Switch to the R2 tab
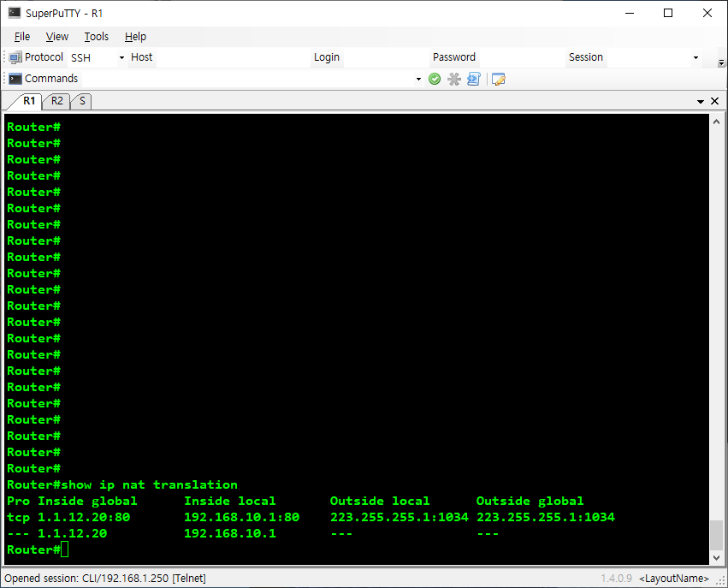This screenshot has height=588, width=728. click(x=56, y=101)
